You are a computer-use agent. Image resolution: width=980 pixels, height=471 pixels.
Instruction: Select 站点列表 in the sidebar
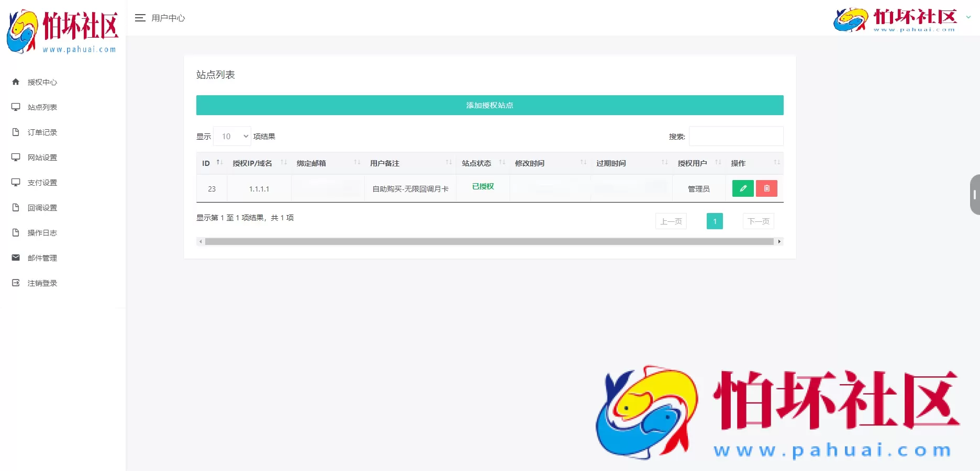tap(42, 107)
